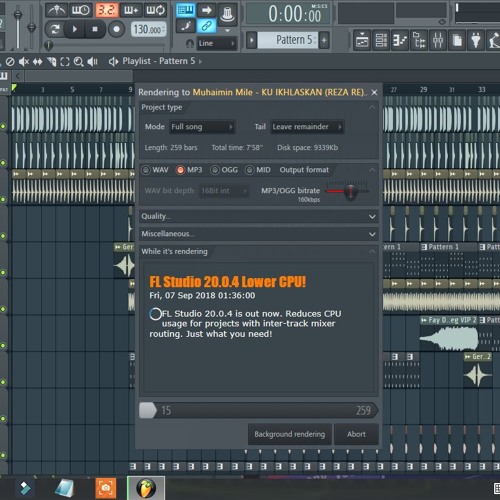Click the 130.000 tempo field
Screen dimensions: 500x500
click(x=148, y=30)
